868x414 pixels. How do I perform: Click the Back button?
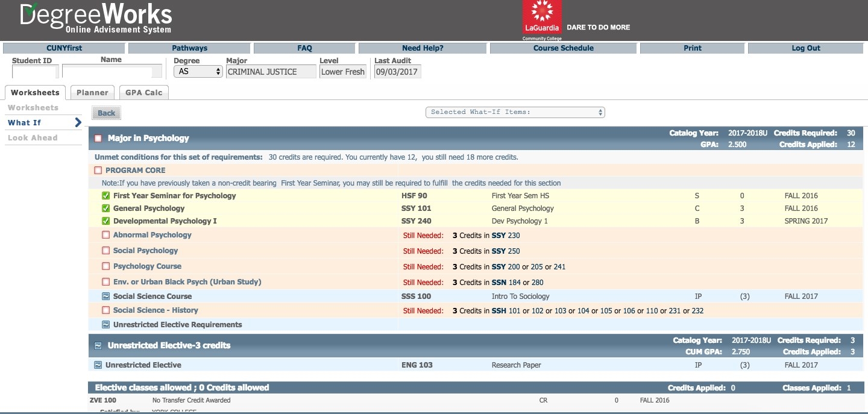coord(106,113)
